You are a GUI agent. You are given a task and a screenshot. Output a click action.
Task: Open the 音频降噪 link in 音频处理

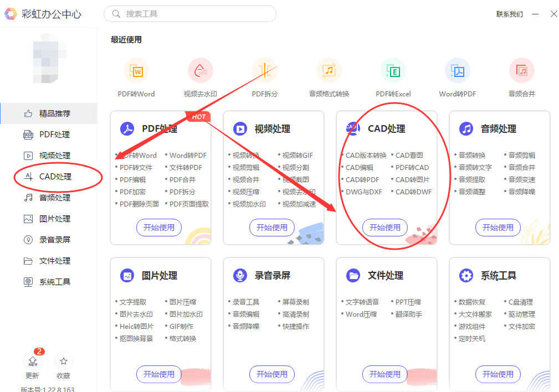point(521,192)
